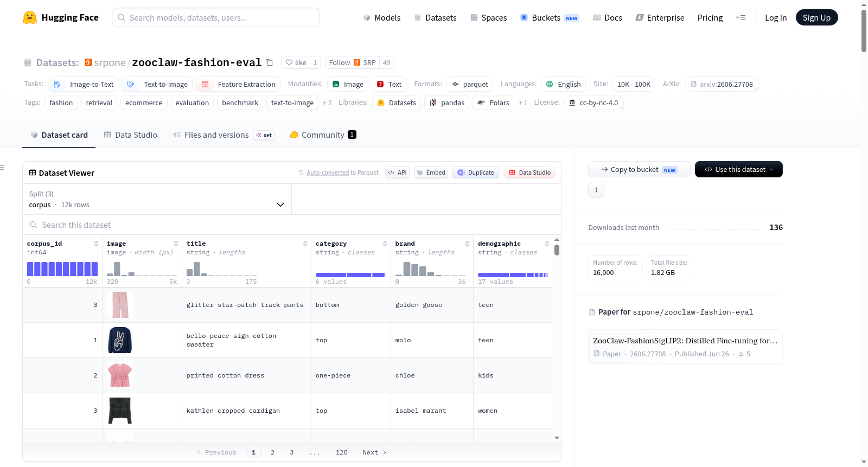Sort the image column

[x=176, y=244]
